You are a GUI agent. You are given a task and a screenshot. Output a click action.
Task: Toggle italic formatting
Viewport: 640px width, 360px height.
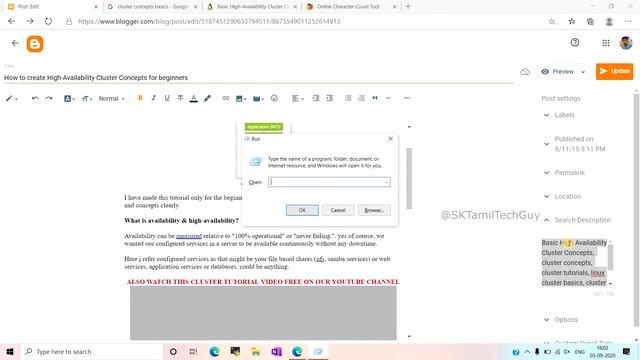[x=153, y=98]
